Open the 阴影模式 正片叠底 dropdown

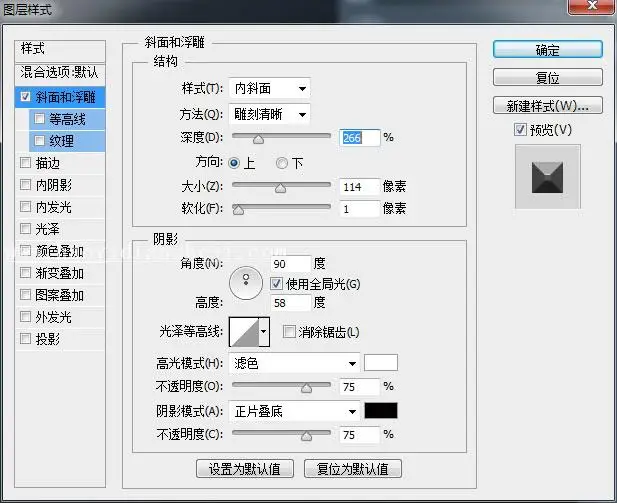click(294, 411)
